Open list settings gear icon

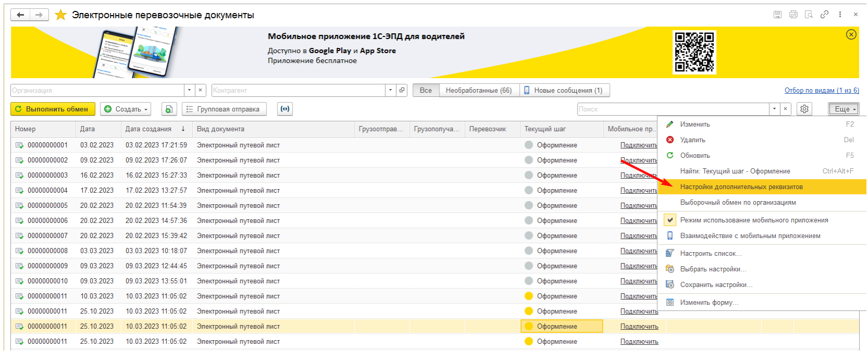pos(804,109)
